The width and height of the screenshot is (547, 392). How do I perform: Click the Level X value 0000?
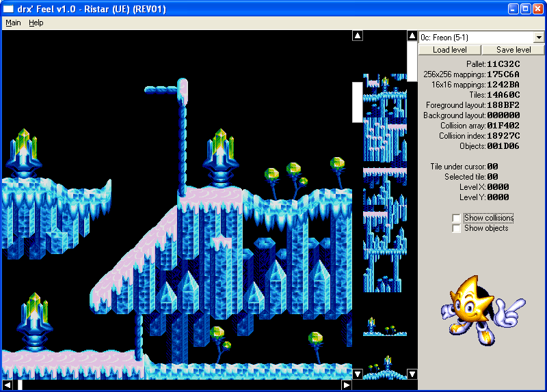click(x=498, y=187)
